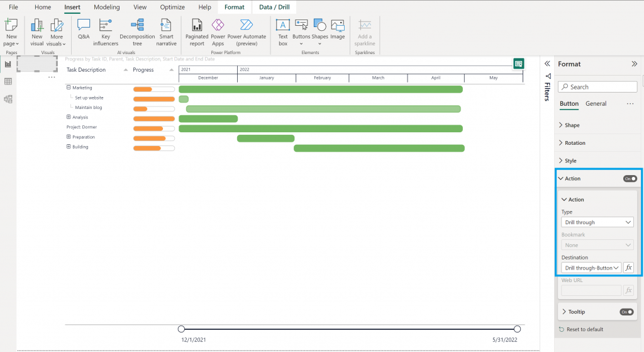Click left handle of date slider
The height and width of the screenshot is (352, 644).
coord(181,329)
